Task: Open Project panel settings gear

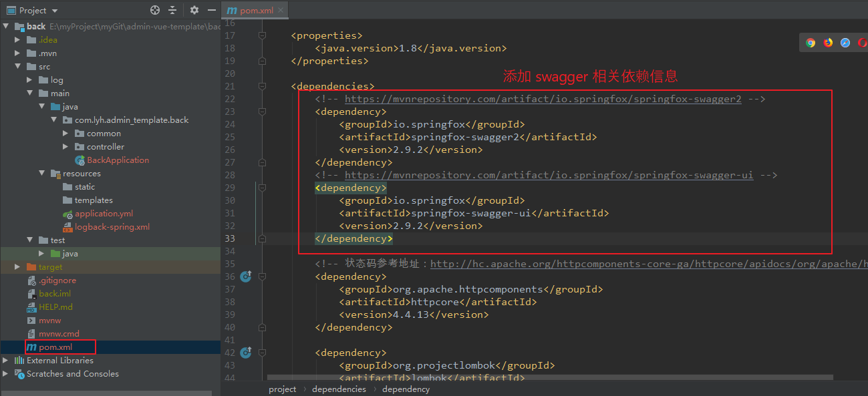Action: [x=194, y=10]
